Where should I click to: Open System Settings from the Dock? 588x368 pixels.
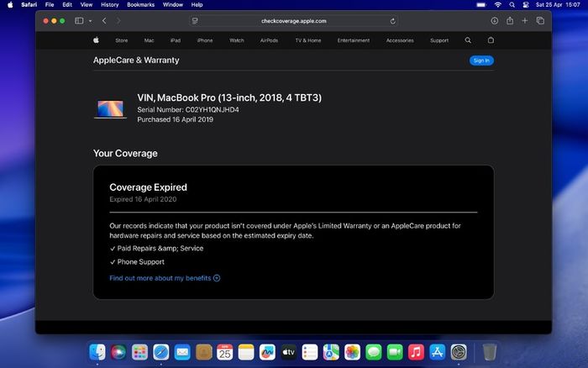[459, 352]
